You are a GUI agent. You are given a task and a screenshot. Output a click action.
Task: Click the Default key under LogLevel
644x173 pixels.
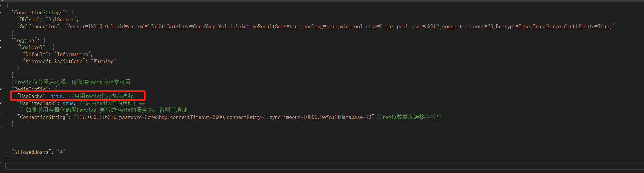pos(35,54)
